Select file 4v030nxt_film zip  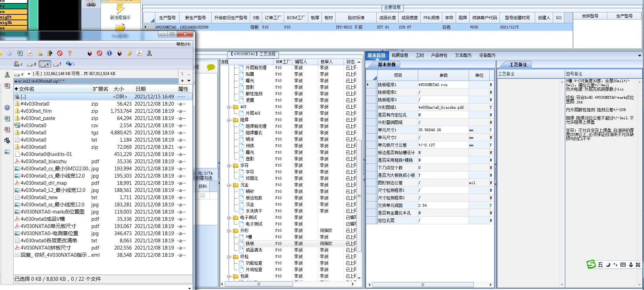tap(103, 111)
